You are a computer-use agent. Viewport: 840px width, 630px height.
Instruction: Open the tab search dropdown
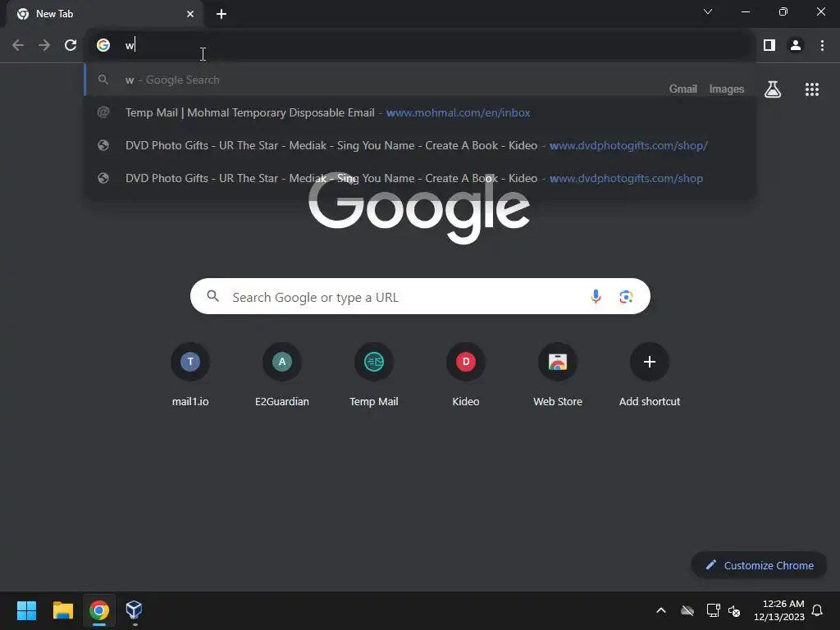pos(708,11)
